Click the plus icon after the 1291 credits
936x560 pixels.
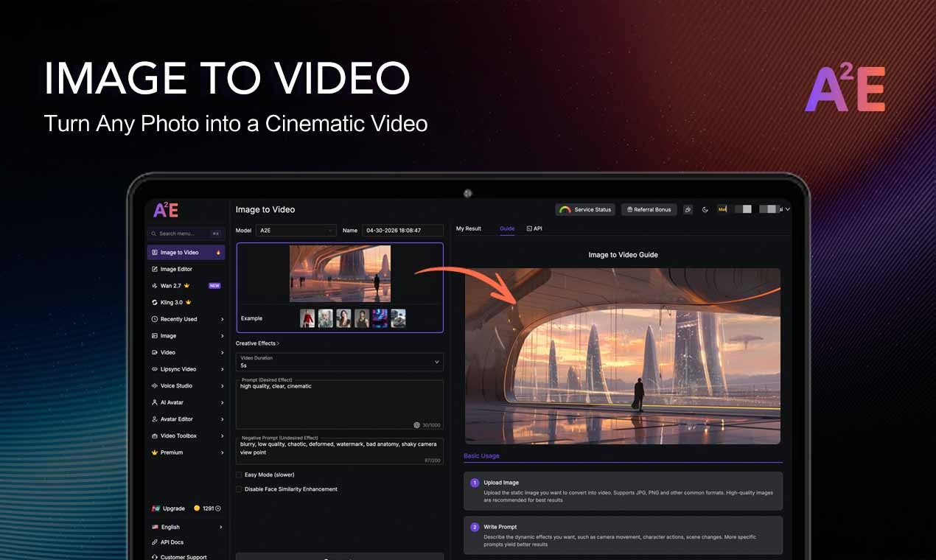click(217, 508)
